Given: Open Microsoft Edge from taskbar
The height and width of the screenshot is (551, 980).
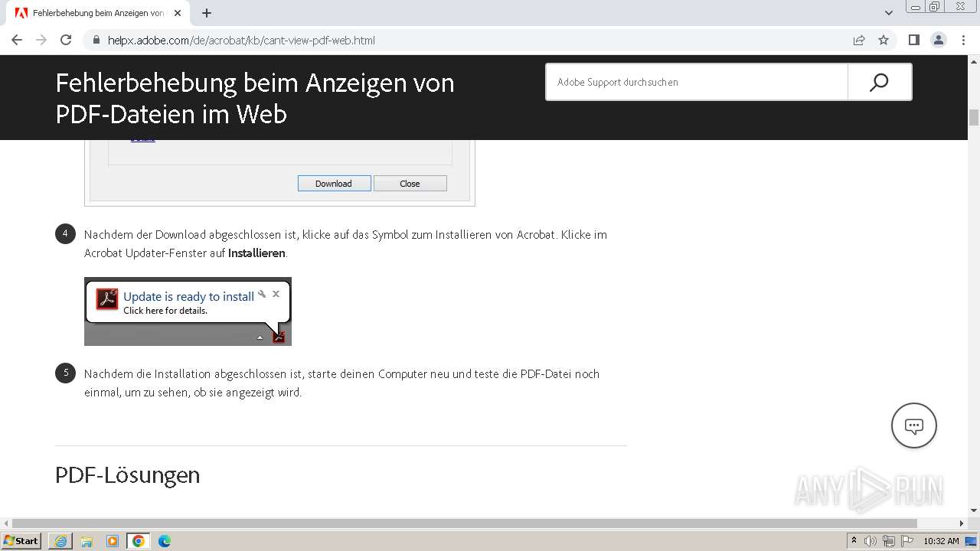Looking at the screenshot, I should 165,541.
